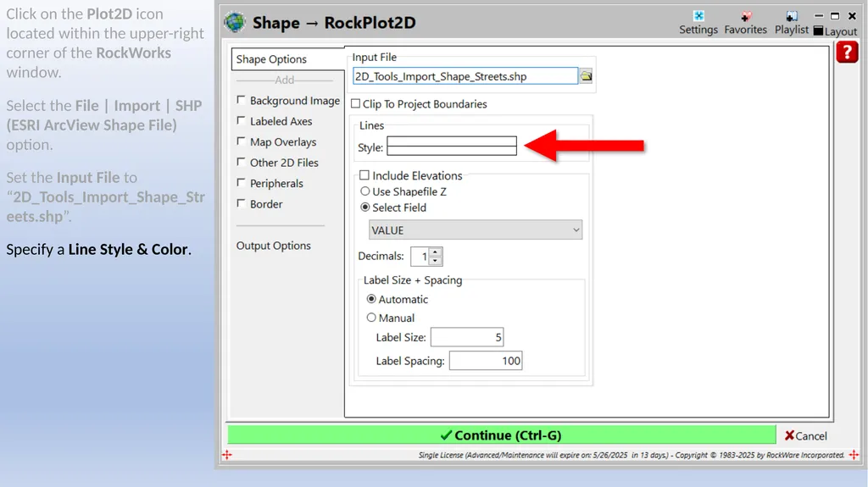The width and height of the screenshot is (868, 487).
Task: Open the VALUE field dropdown
Action: click(476, 230)
